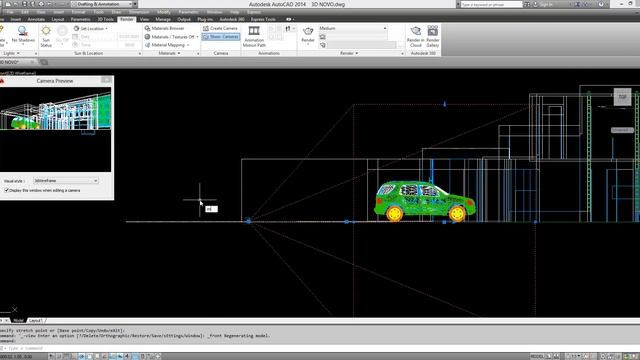Select the View ribbon tab
Viewport: 640px width, 360px height.
(x=144, y=19)
